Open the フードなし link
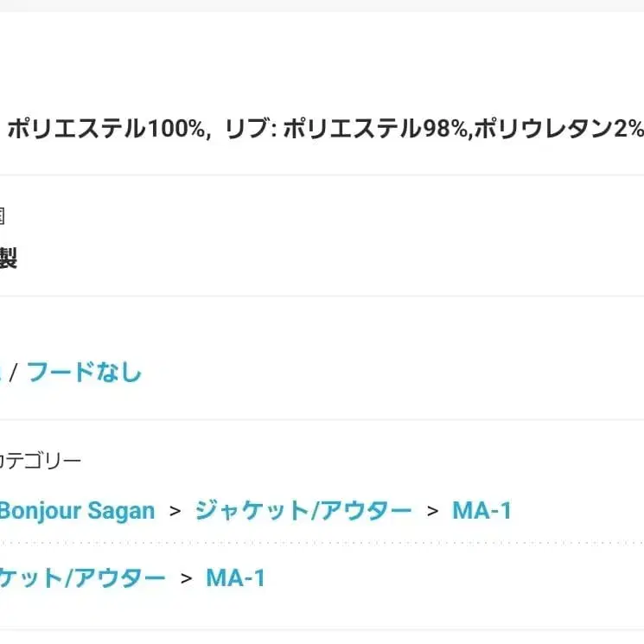This screenshot has height=644, width=644. coord(84,373)
